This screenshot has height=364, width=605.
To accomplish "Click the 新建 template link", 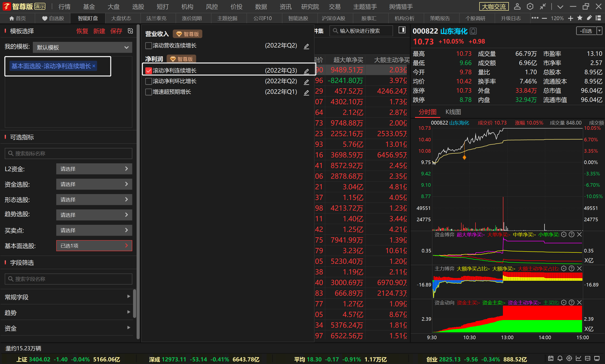I will tap(99, 31).
